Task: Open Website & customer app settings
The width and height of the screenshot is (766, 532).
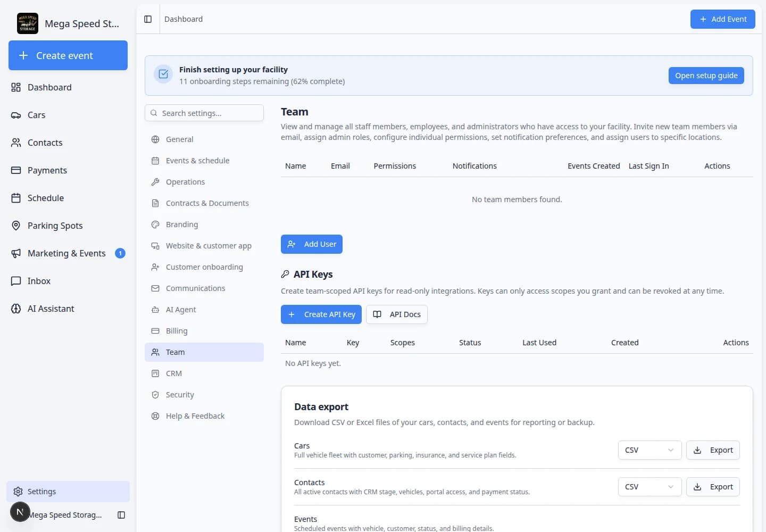Action: click(x=204, y=246)
